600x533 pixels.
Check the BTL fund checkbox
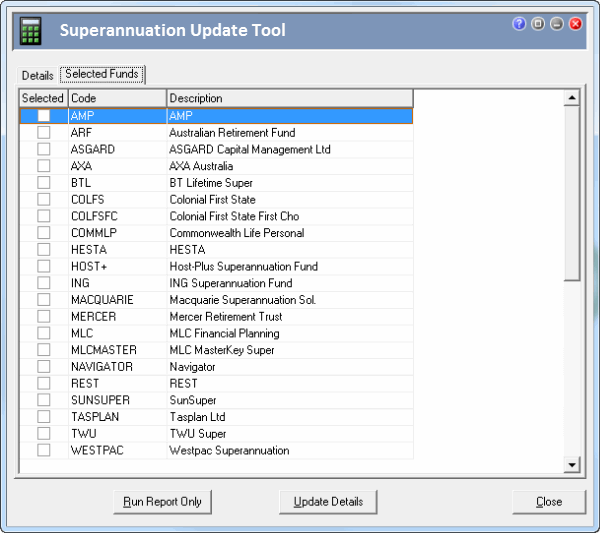click(x=44, y=183)
